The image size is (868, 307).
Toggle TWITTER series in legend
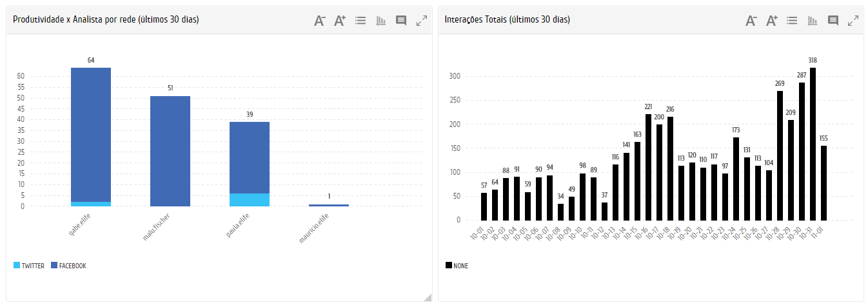click(x=29, y=266)
